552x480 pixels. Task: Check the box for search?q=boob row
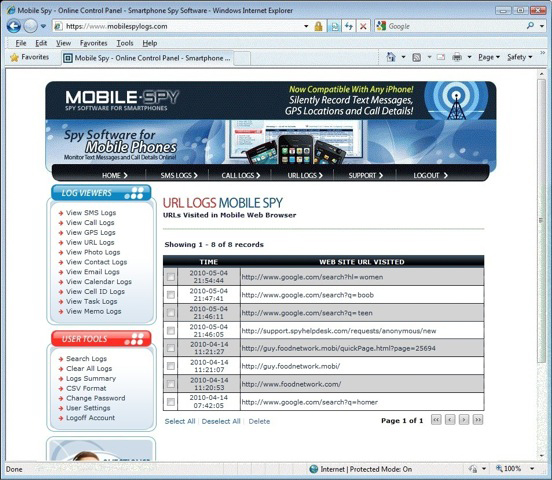pos(171,295)
